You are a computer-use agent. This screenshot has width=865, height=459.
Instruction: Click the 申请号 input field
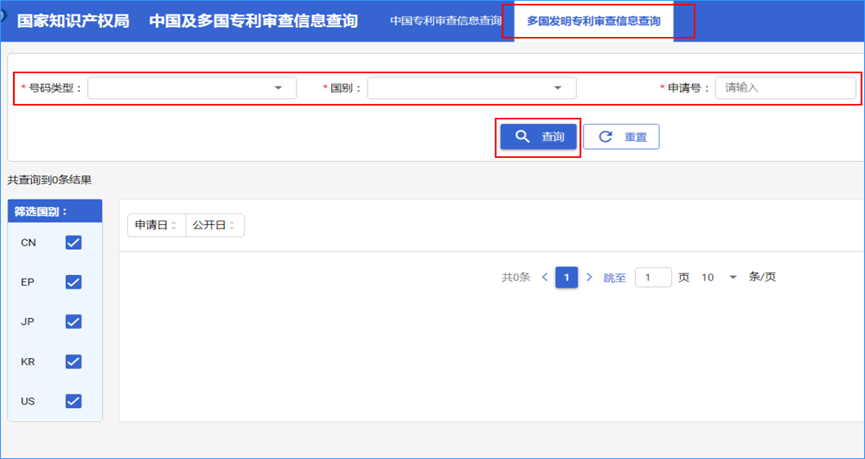pyautogui.click(x=786, y=88)
